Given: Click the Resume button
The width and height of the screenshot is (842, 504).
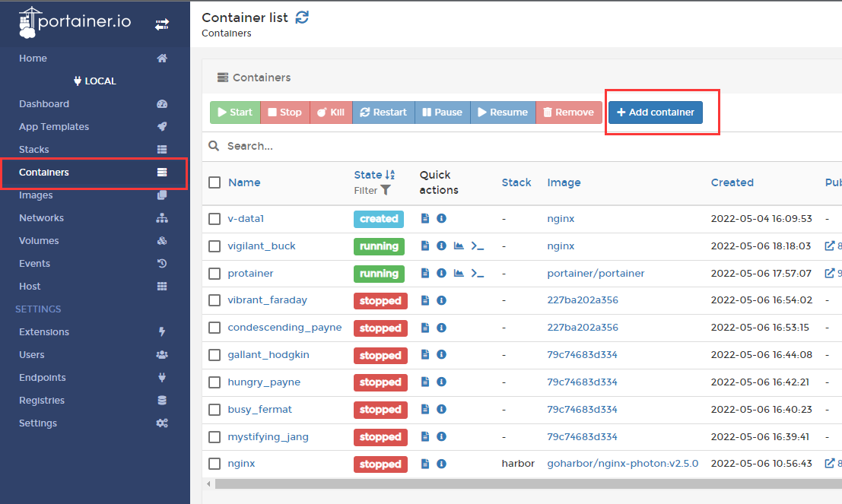Looking at the screenshot, I should (504, 113).
